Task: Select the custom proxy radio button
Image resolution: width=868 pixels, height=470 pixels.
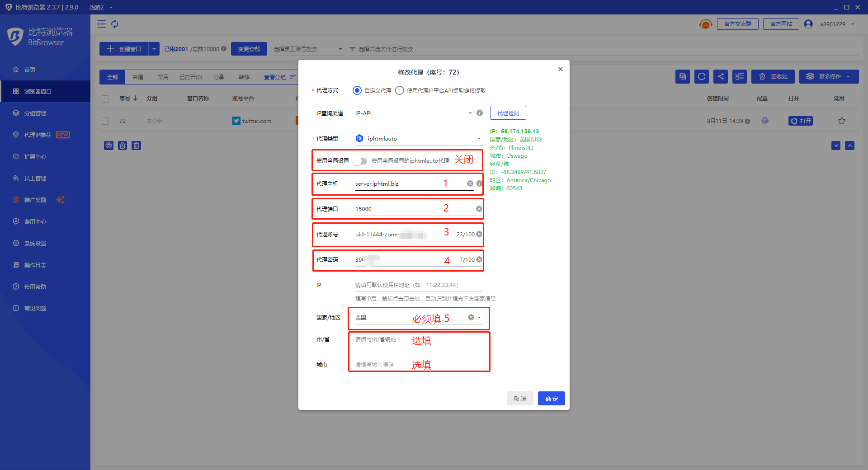Action: pyautogui.click(x=357, y=90)
